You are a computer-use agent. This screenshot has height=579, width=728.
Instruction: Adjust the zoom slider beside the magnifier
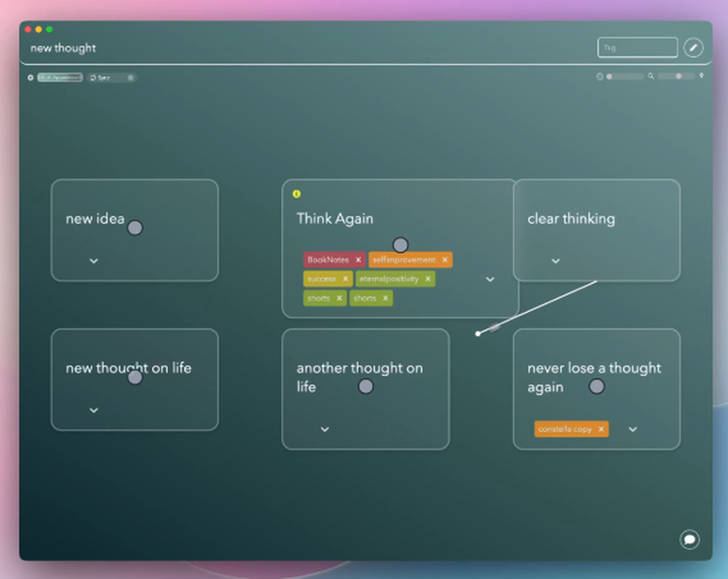click(676, 76)
